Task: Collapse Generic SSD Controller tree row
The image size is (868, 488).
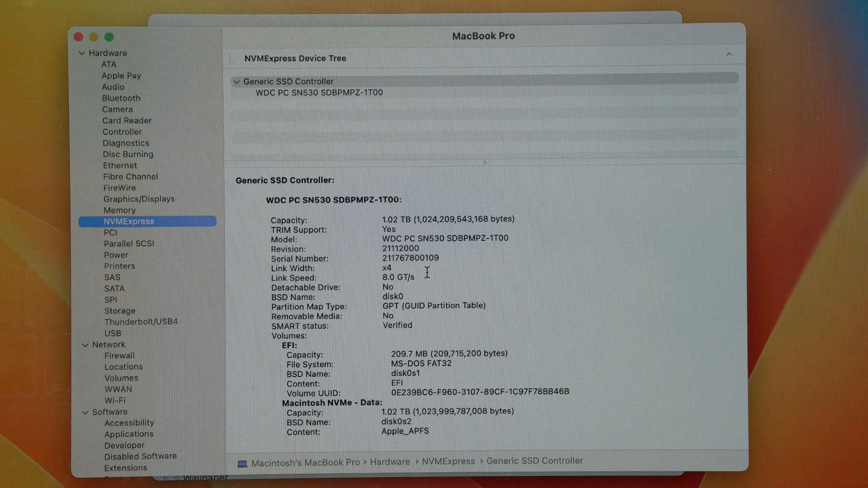Action: [236, 82]
